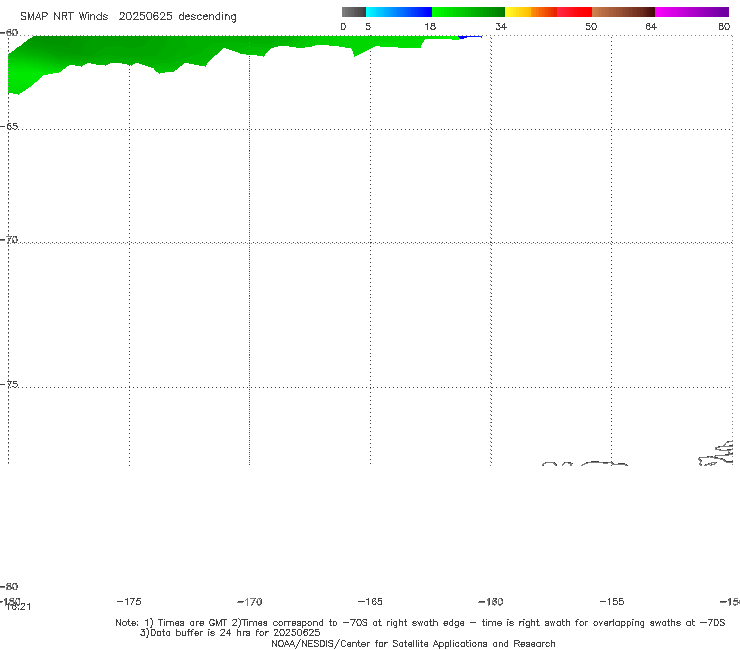Click the title 'SMAP NRT Winds 20250625 descending'
This screenshot has width=740, height=650.
pos(128,17)
